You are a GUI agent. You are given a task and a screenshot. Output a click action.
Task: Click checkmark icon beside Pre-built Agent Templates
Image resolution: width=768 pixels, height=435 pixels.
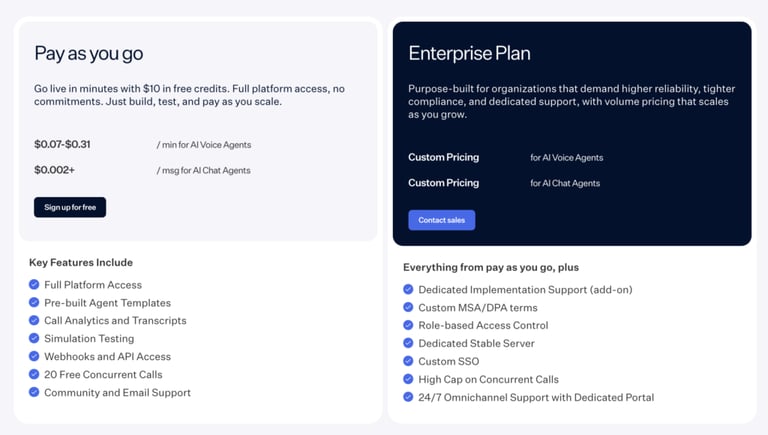point(34,302)
